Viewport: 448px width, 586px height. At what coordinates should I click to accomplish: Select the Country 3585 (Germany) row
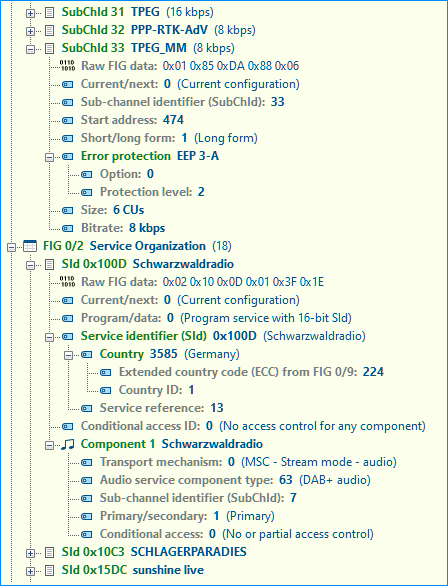(170, 354)
